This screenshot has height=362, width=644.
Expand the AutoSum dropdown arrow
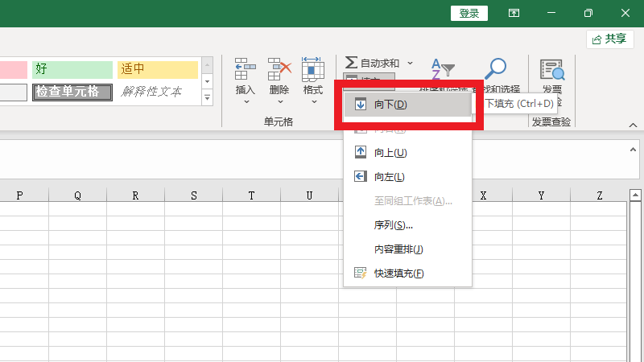pos(409,63)
